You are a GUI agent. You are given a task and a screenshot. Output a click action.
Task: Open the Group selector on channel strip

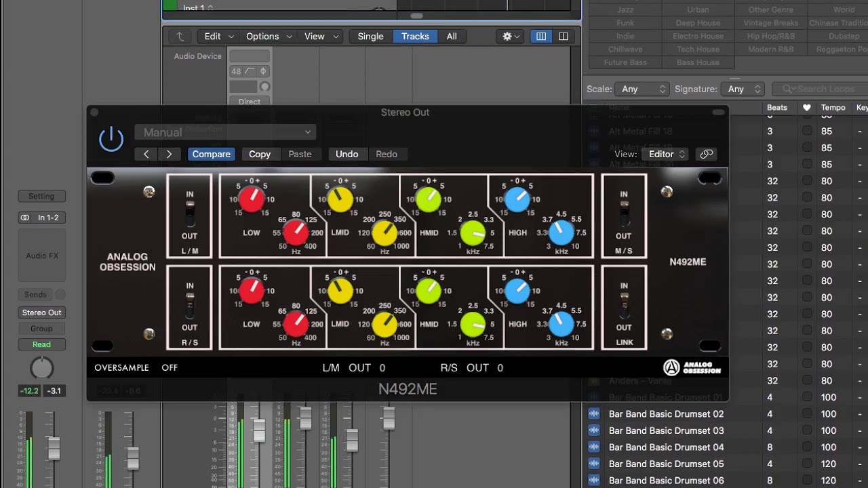pyautogui.click(x=42, y=329)
